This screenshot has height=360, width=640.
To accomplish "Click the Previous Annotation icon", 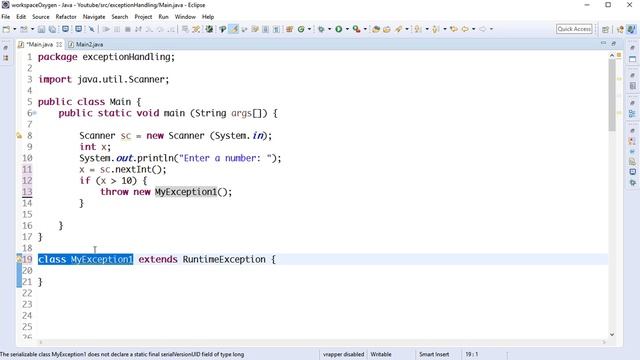I will click(x=436, y=29).
